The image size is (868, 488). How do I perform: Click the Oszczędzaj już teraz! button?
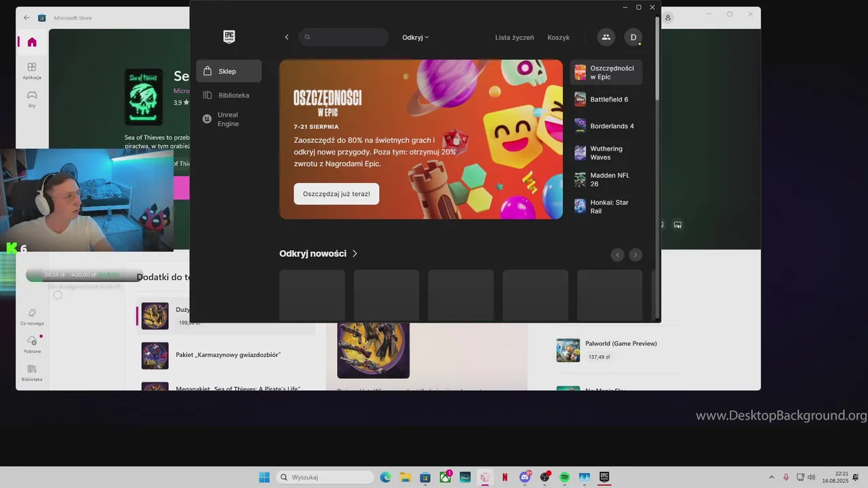[336, 194]
